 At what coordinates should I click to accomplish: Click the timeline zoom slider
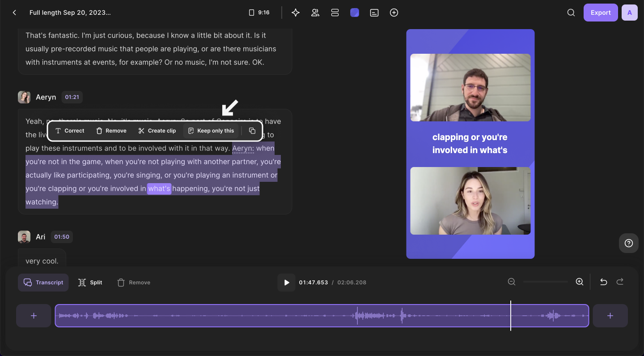(x=546, y=282)
